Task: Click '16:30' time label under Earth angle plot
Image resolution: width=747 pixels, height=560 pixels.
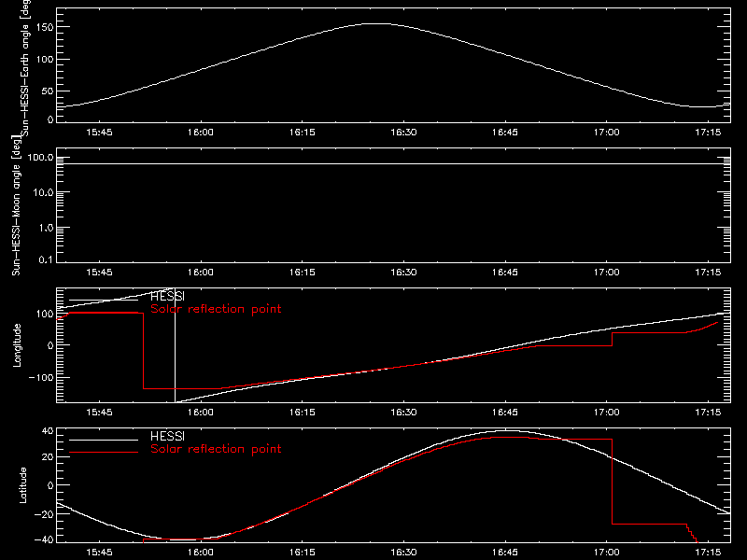Action: point(403,133)
